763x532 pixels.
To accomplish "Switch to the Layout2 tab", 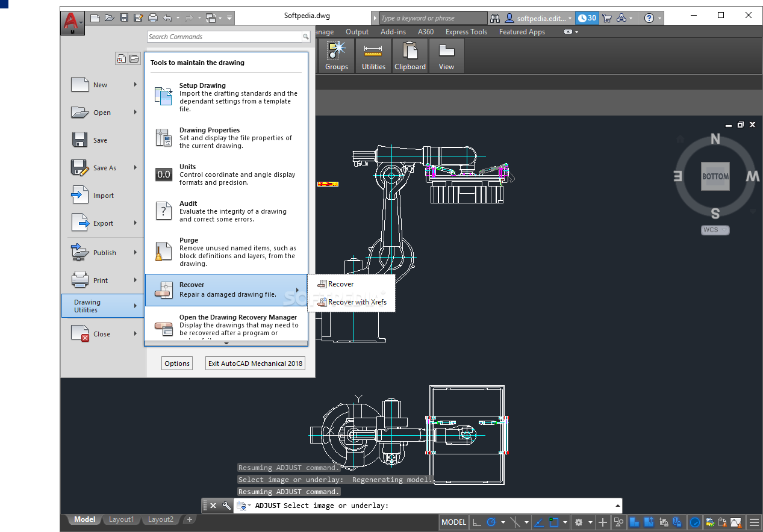I will pos(160,519).
